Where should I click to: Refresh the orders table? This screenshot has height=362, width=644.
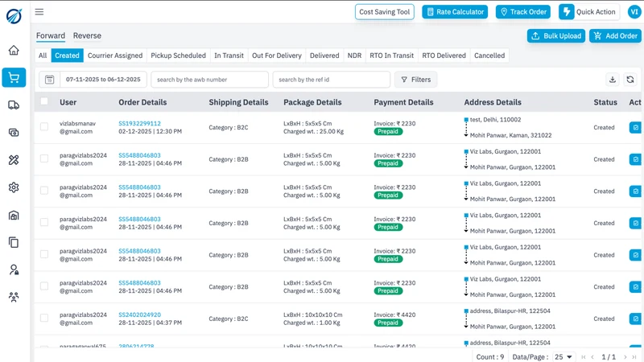(630, 80)
